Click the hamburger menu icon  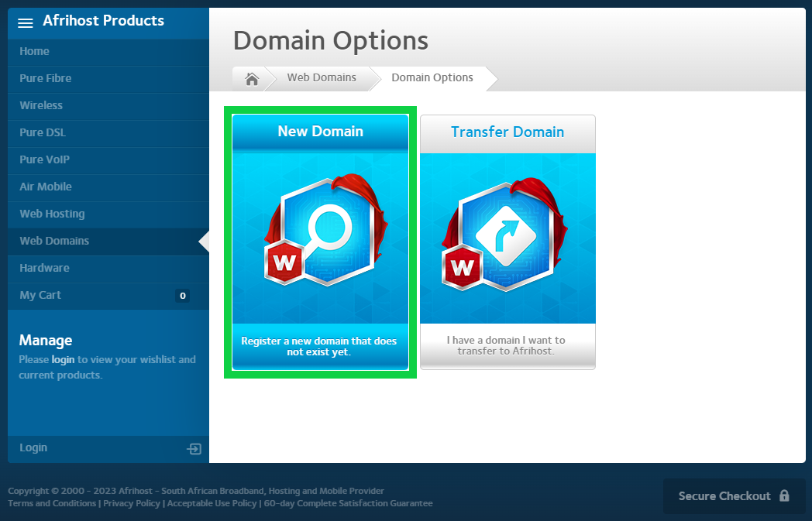[26, 22]
